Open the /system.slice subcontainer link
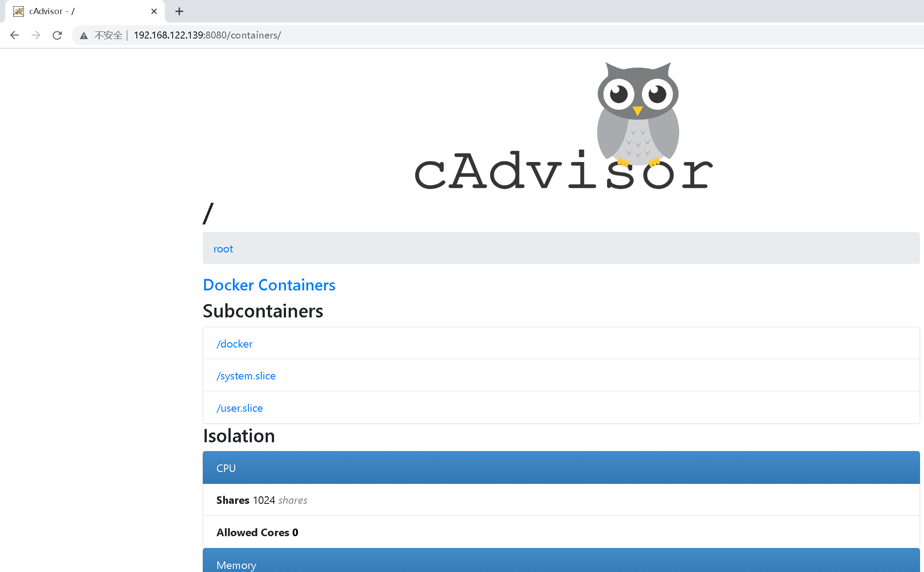The width and height of the screenshot is (924, 572). [x=246, y=375]
